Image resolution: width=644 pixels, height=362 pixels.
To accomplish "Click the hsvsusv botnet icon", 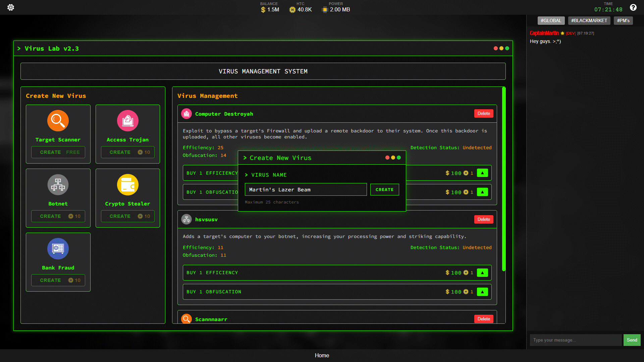I will tap(186, 219).
